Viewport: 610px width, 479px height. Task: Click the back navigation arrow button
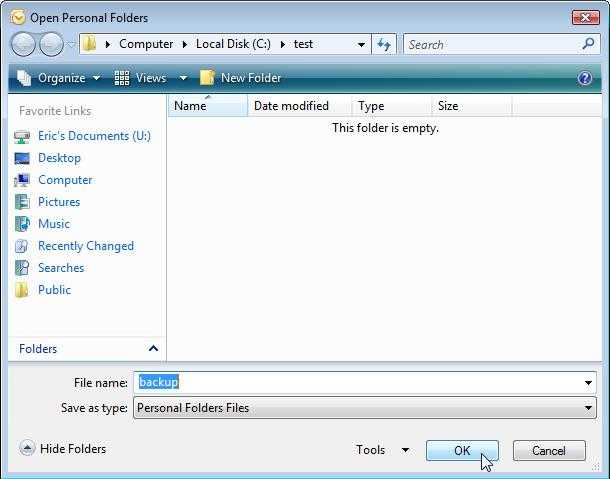coord(23,44)
